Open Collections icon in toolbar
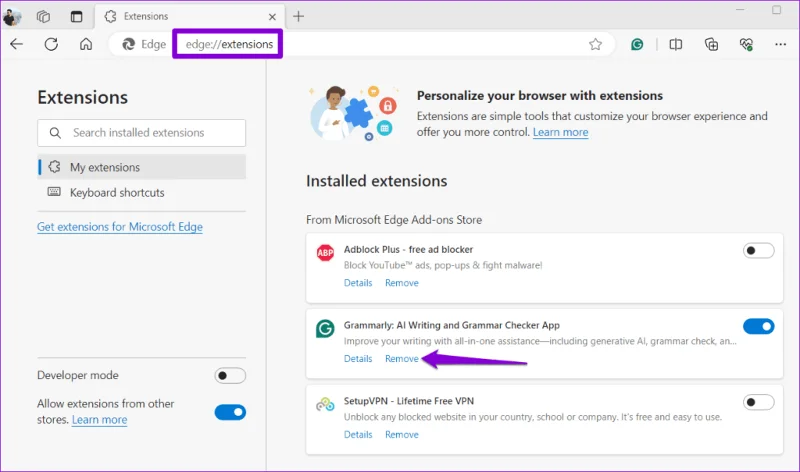Screen dimensions: 800x472 [x=711, y=44]
